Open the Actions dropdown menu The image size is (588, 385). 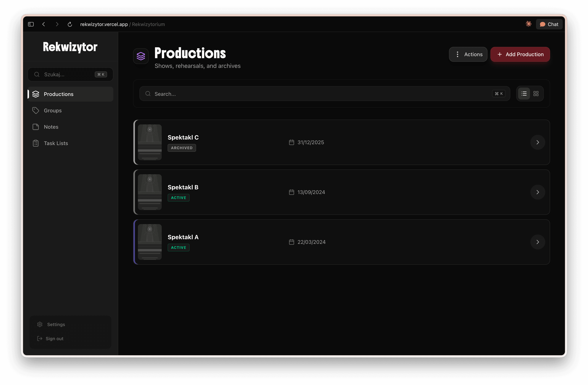coord(468,54)
